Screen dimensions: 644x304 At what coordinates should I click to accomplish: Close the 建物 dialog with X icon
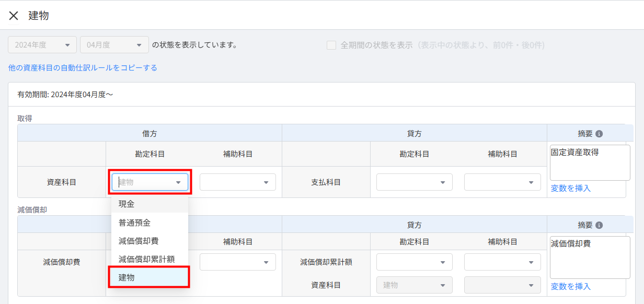(x=14, y=16)
